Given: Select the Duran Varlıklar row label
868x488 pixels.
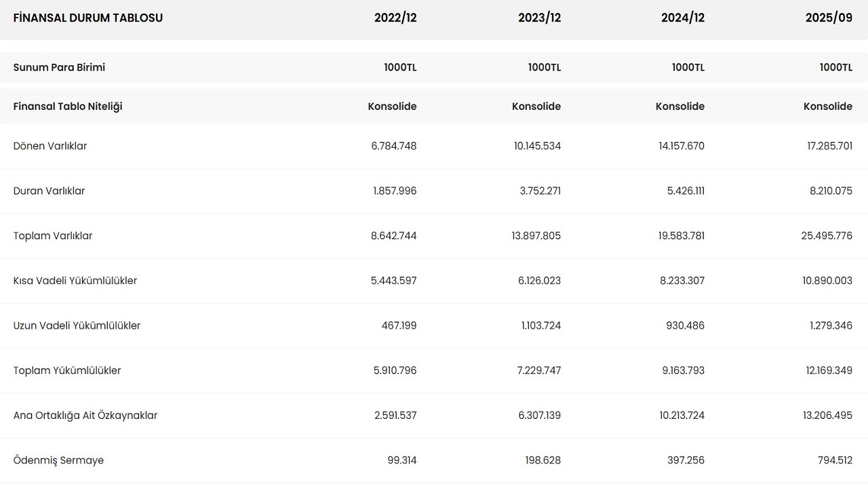Looking at the screenshot, I should [x=49, y=191].
